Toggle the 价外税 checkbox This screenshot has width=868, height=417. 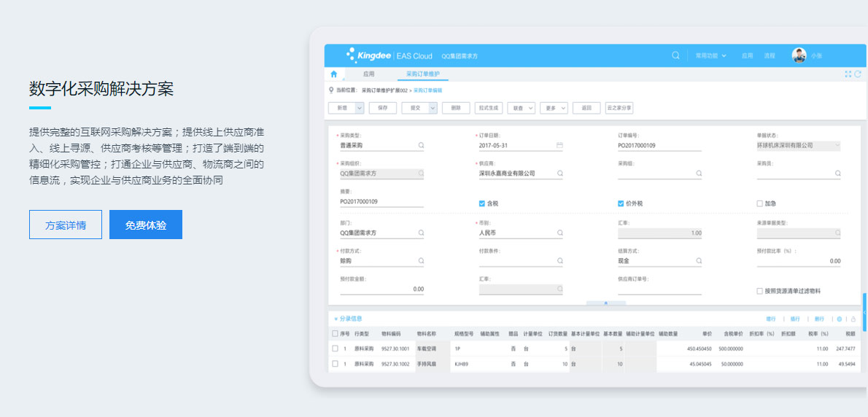pyautogui.click(x=621, y=203)
